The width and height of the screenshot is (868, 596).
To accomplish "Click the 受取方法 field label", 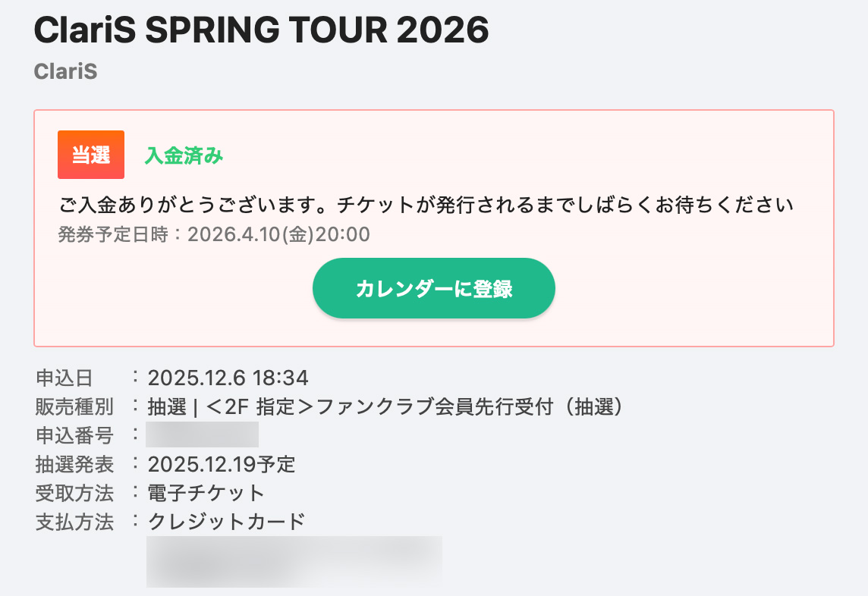I will tap(74, 493).
